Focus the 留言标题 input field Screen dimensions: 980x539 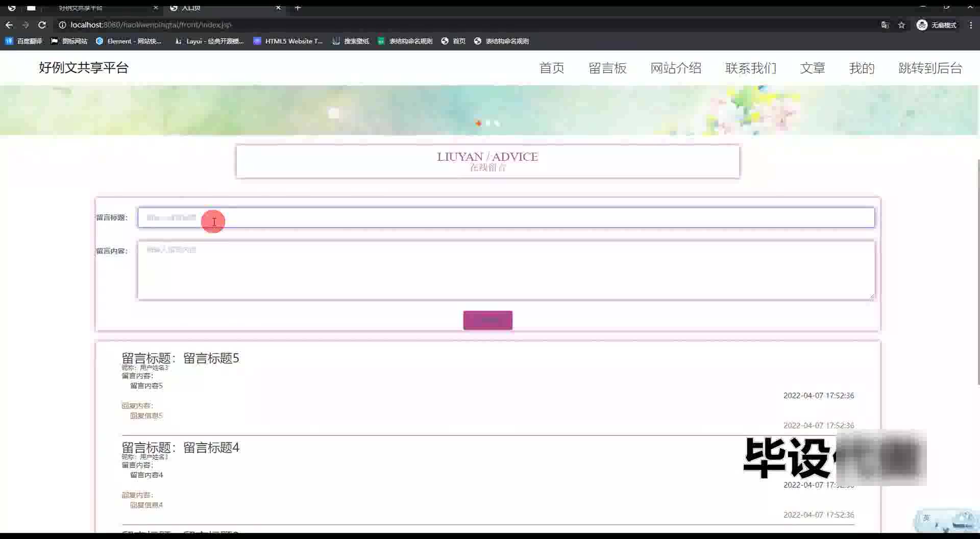(x=506, y=217)
